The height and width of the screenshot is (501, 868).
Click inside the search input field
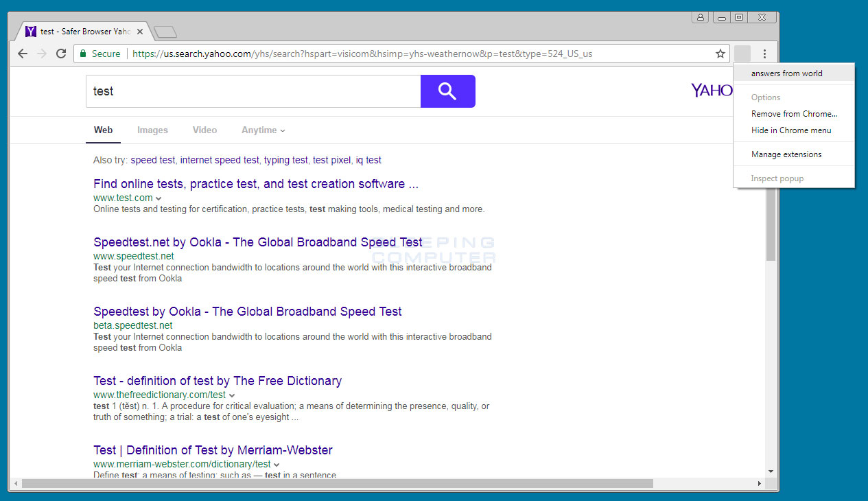coord(253,91)
